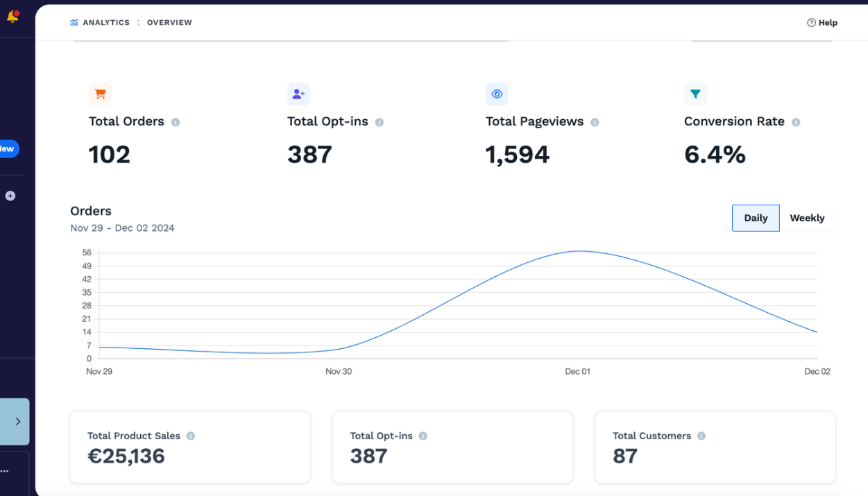Click the Dec 01 peak on orders chart
The image size is (868, 496).
(578, 251)
